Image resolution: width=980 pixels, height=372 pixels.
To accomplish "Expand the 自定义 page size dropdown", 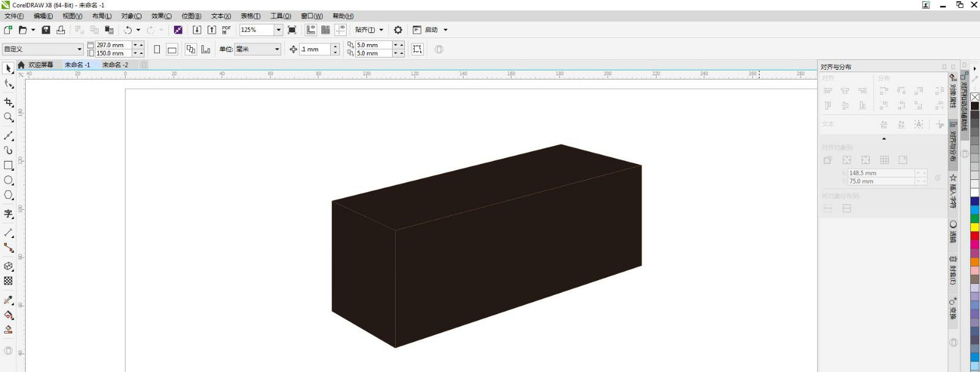I will 79,50.
